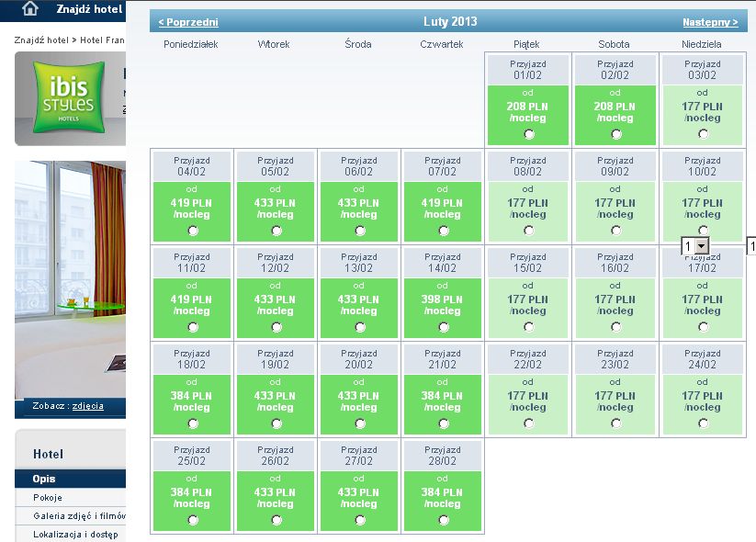This screenshot has height=542, width=756.
Task: Go to previous month via Poprzedni
Action: click(x=188, y=22)
